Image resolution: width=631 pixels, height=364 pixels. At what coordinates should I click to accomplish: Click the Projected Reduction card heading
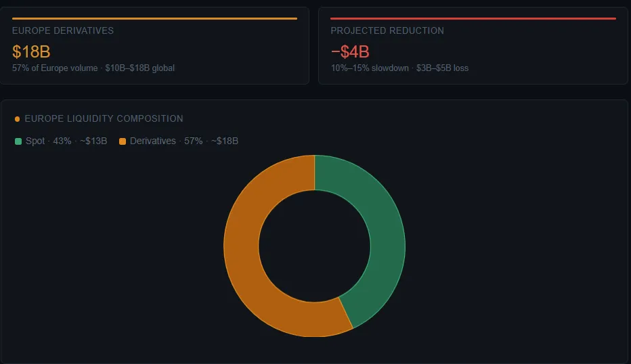[387, 31]
